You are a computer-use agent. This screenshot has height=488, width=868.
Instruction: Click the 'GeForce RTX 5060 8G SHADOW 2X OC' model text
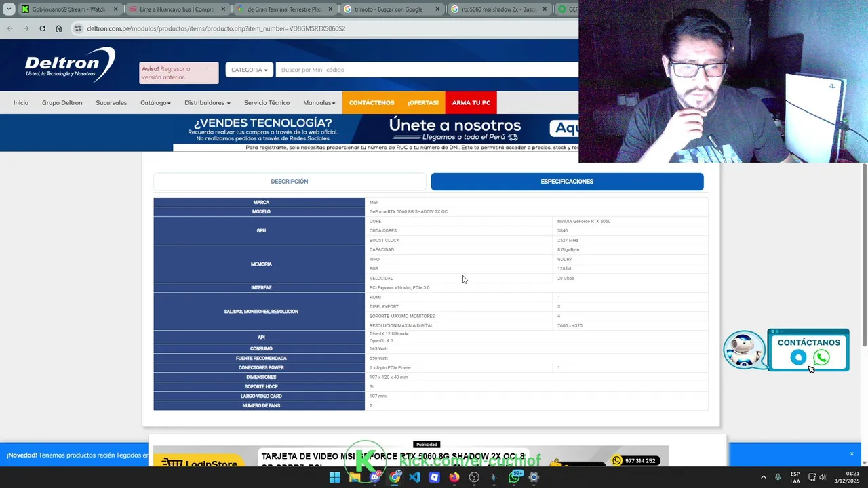coord(408,211)
